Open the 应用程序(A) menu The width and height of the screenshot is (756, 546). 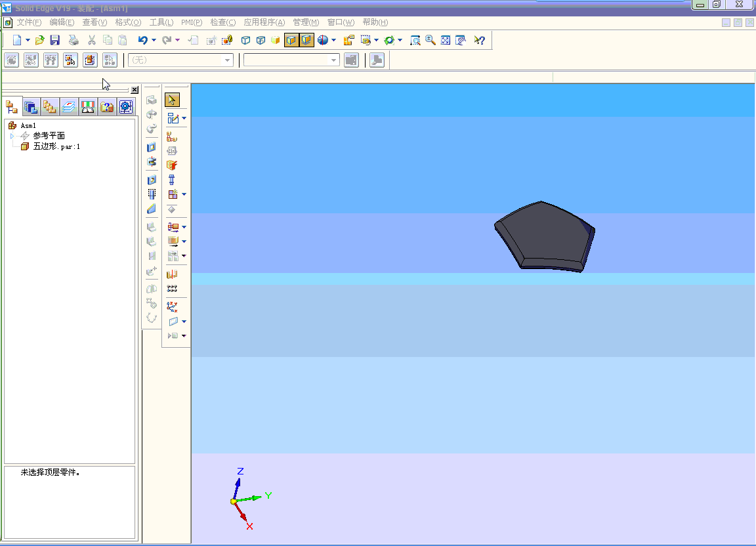point(264,22)
